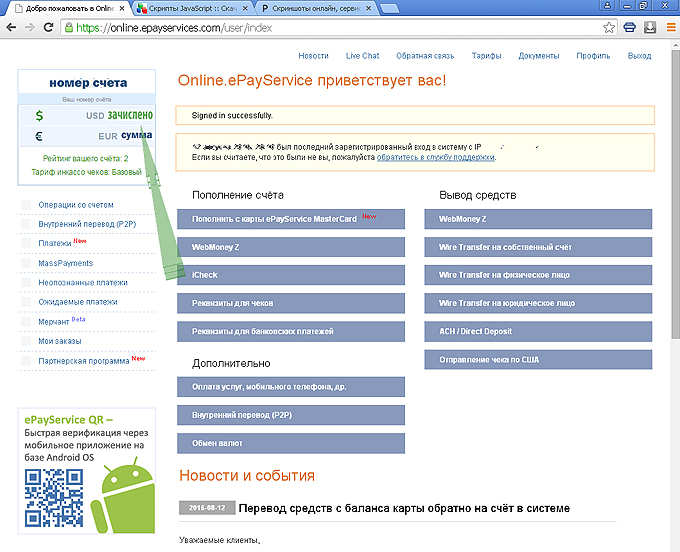Screen dimensions: 680x552
Task: Click the icon beside Ожидаемые платежи
Action: [x=26, y=302]
